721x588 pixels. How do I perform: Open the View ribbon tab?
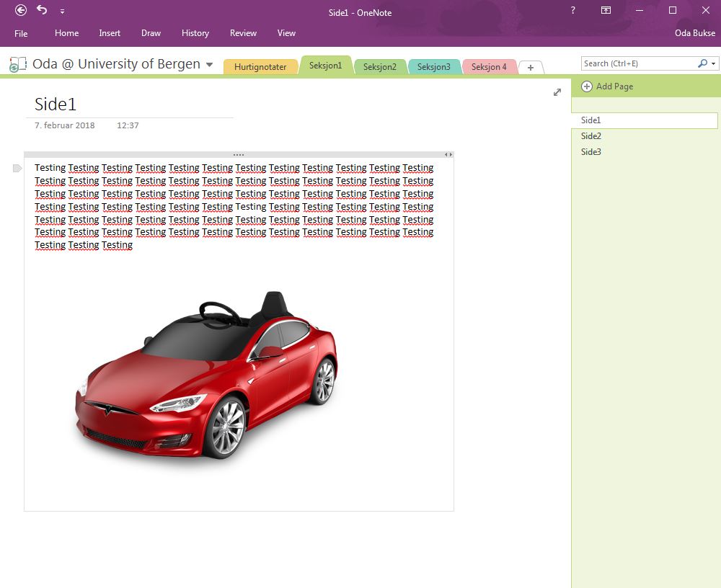tap(286, 33)
